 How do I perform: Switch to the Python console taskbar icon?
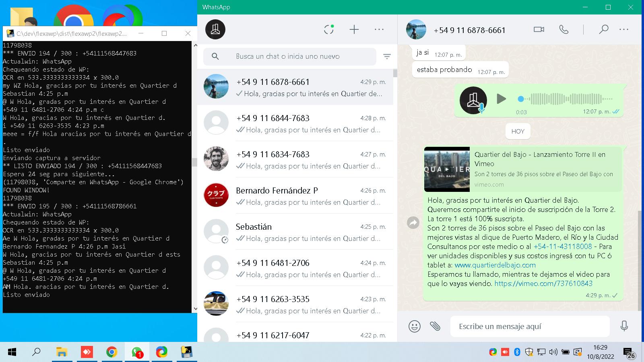tap(187, 352)
